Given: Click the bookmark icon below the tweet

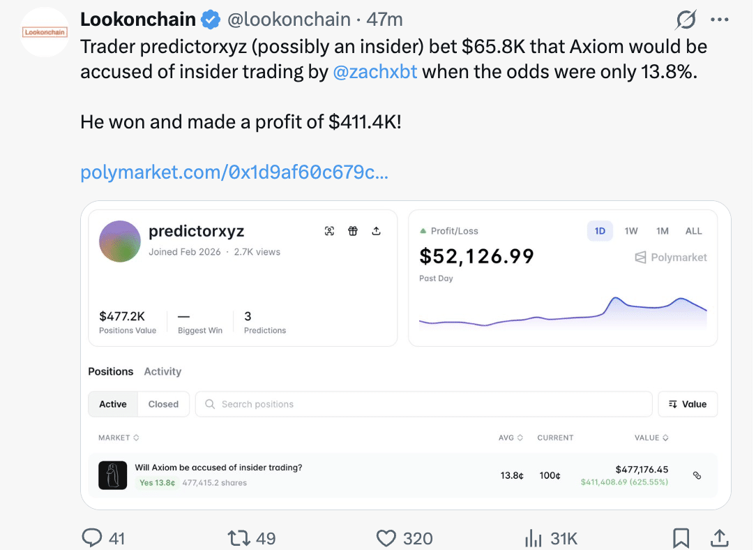Looking at the screenshot, I should [681, 537].
